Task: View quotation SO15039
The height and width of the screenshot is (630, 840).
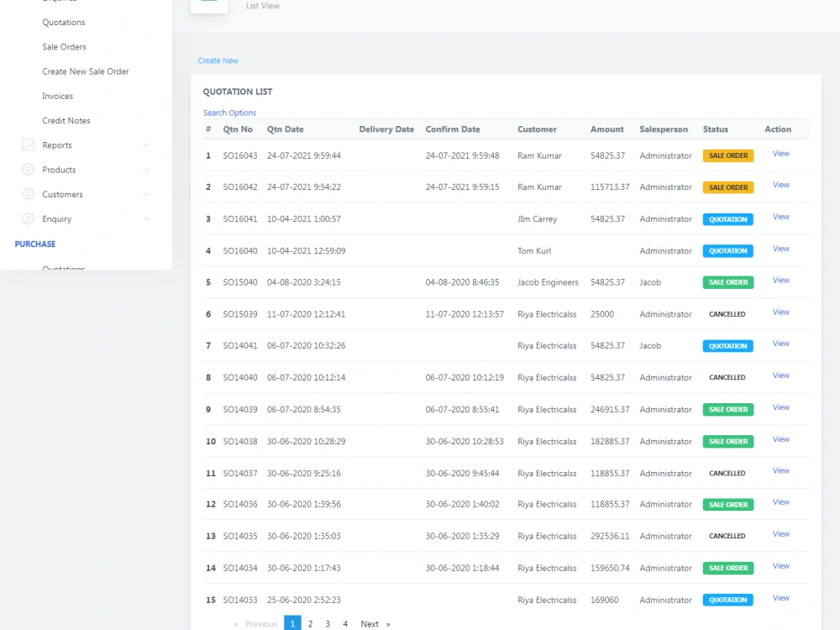Action: tap(780, 312)
